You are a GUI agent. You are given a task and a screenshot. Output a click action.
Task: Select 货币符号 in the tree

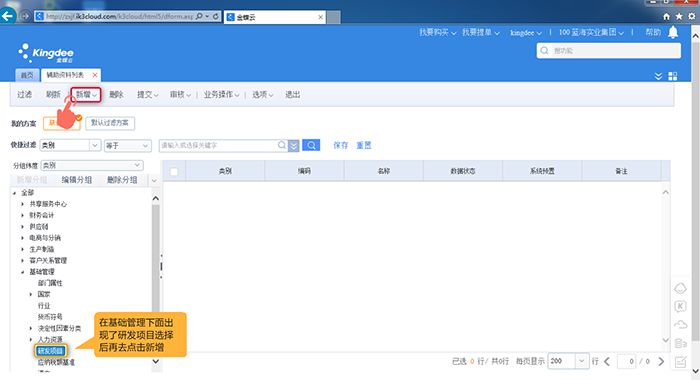(50, 317)
